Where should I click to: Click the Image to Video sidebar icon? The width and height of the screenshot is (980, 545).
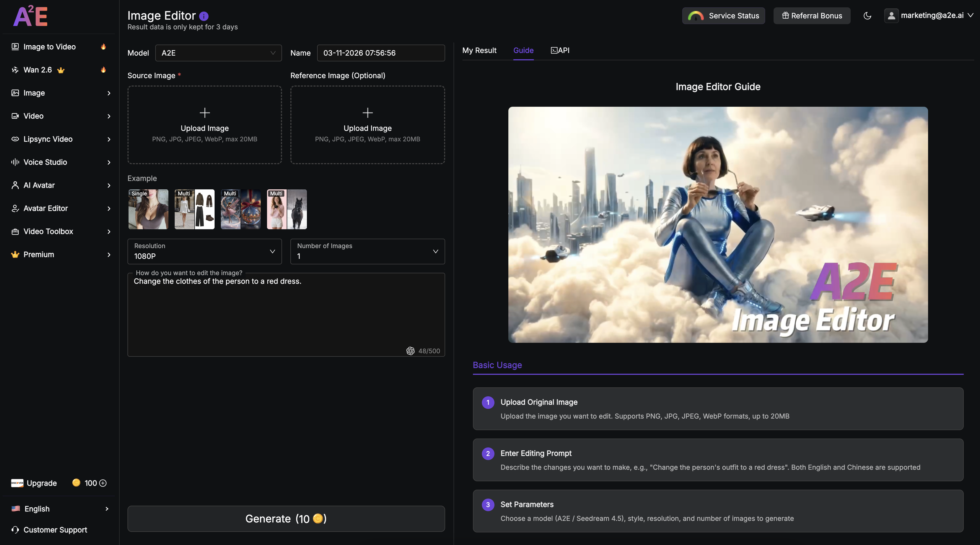coord(15,47)
